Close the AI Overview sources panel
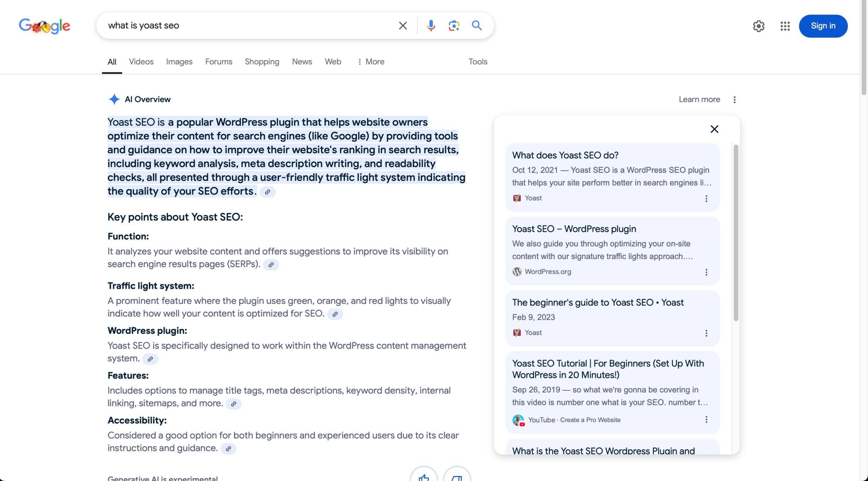The width and height of the screenshot is (868, 481). click(715, 129)
